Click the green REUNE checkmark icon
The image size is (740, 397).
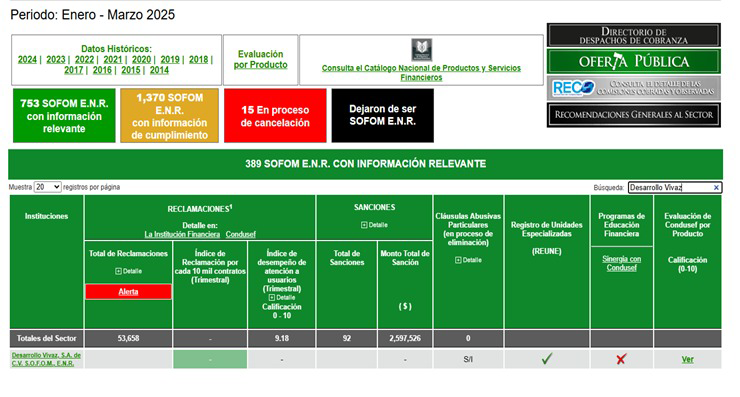tap(547, 359)
